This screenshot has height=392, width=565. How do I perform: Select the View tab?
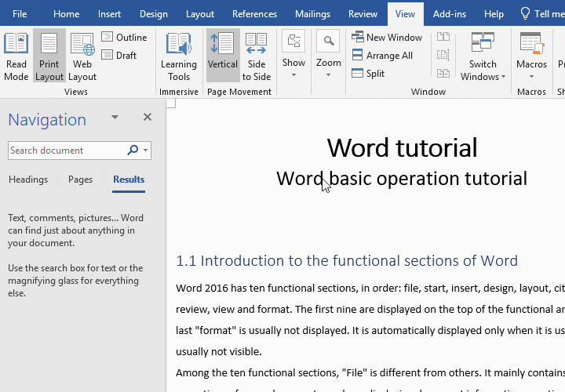click(x=406, y=13)
